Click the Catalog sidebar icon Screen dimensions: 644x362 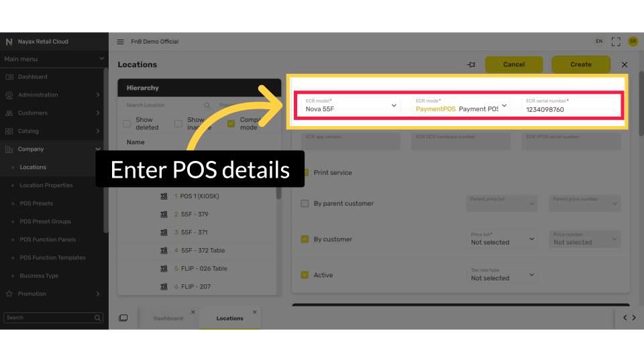pyautogui.click(x=9, y=131)
